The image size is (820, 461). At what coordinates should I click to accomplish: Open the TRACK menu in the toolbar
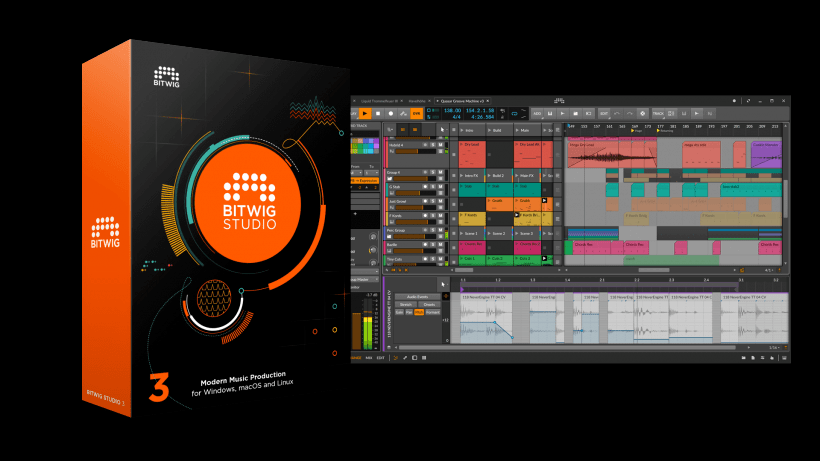click(x=658, y=113)
